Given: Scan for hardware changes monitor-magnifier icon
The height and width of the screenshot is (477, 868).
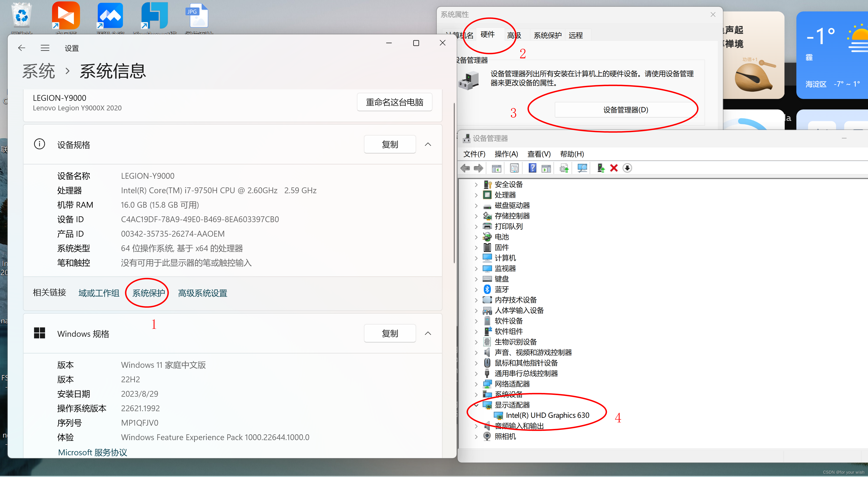Looking at the screenshot, I should tap(582, 168).
